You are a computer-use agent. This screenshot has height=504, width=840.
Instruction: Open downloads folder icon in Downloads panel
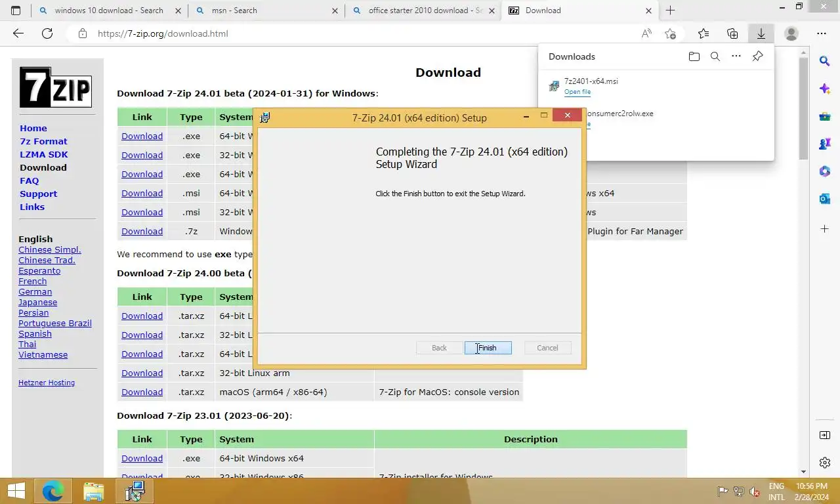pos(694,56)
